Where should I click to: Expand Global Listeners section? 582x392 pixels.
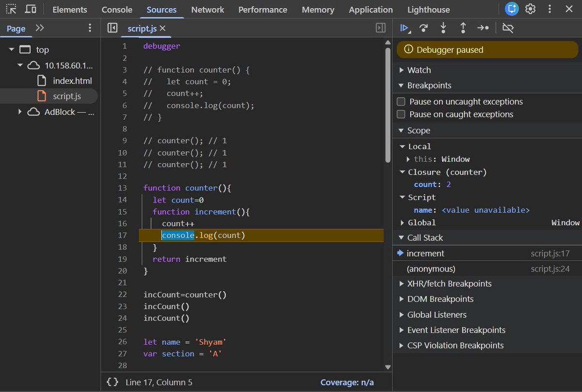click(x=402, y=315)
